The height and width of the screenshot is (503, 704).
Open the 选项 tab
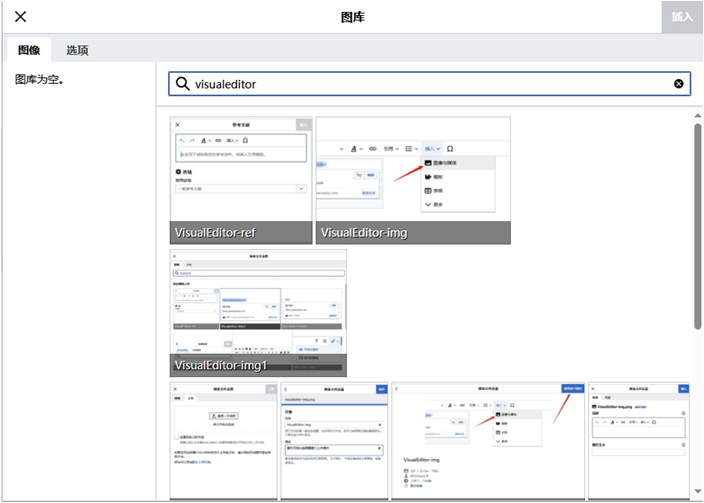tap(77, 50)
